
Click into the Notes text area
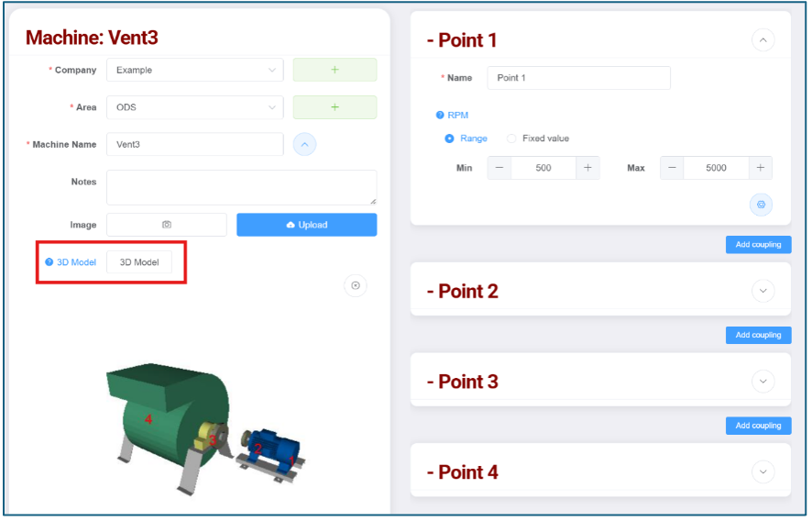[242, 187]
